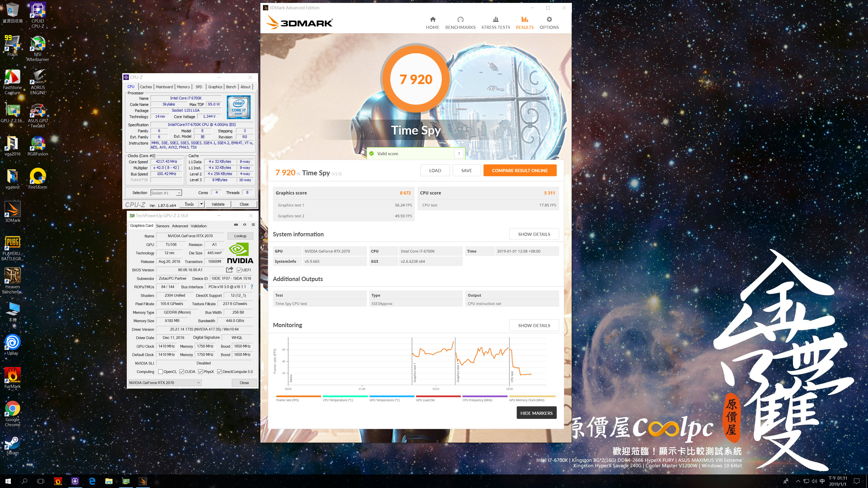The height and width of the screenshot is (488, 868).
Task: Open the NVIDIA GeForce RTX 2070 GPU selector dropdown
Action: click(165, 382)
